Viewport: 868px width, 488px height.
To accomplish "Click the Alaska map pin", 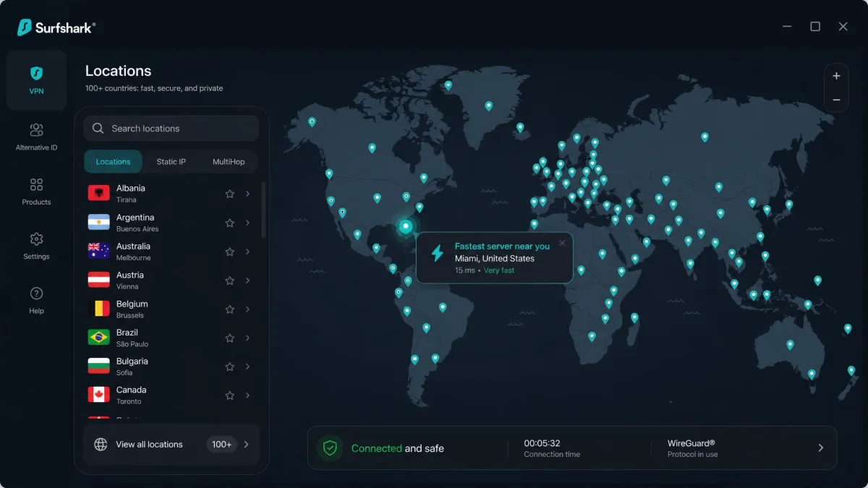I will [x=312, y=122].
